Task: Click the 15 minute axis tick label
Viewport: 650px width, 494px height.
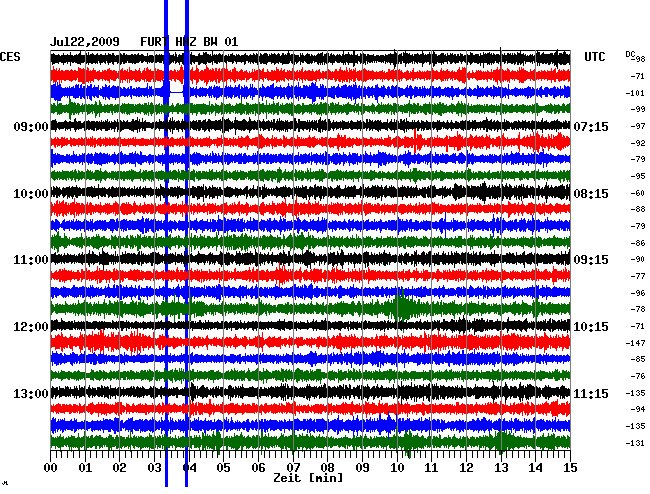Action: coord(570,468)
